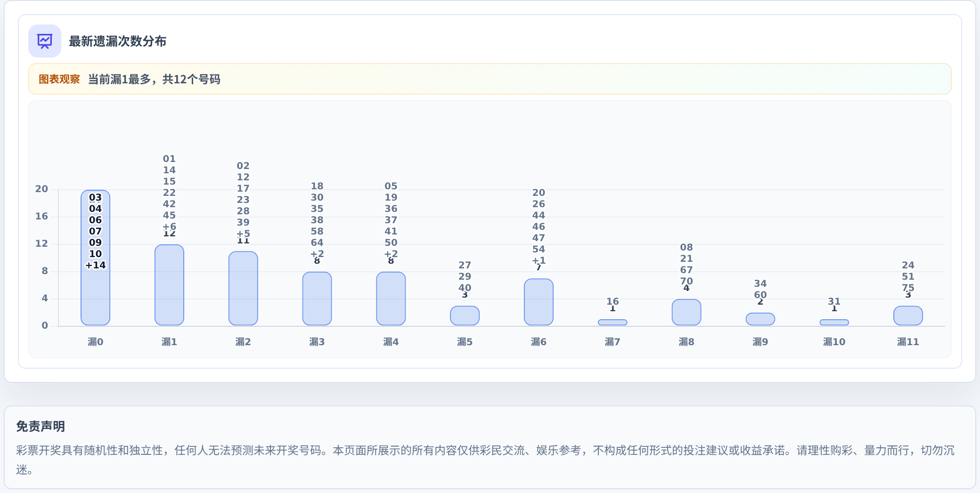Click number 08 above the 漏8 bar
Viewport: 980px width, 493px height.
[x=686, y=247]
